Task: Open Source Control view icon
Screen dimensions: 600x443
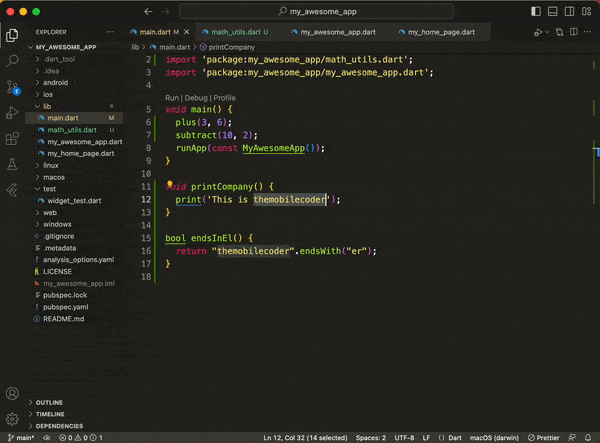Action: click(x=12, y=87)
